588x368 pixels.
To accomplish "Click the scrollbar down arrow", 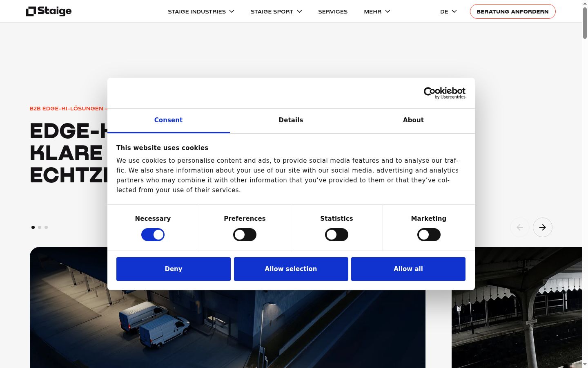I will point(585,364).
